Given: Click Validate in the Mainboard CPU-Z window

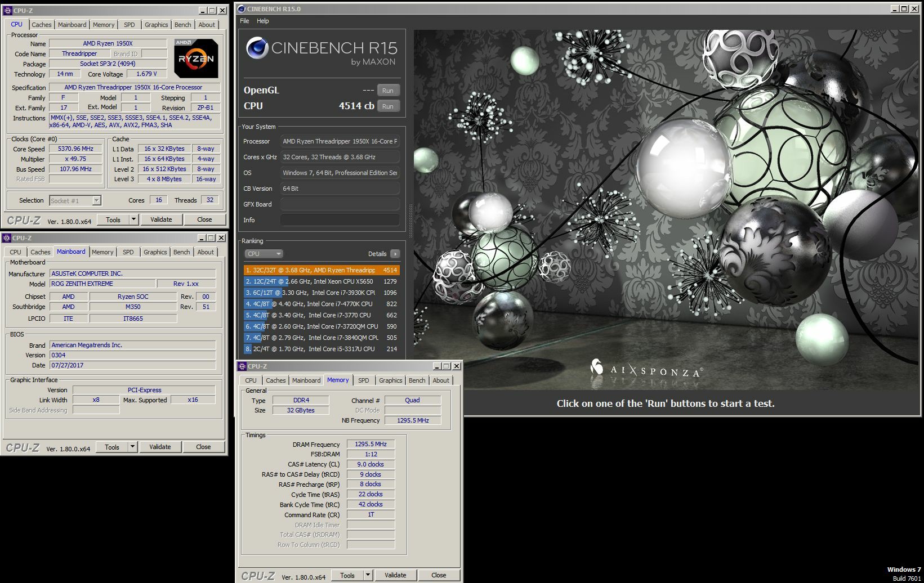Looking at the screenshot, I should (160, 447).
